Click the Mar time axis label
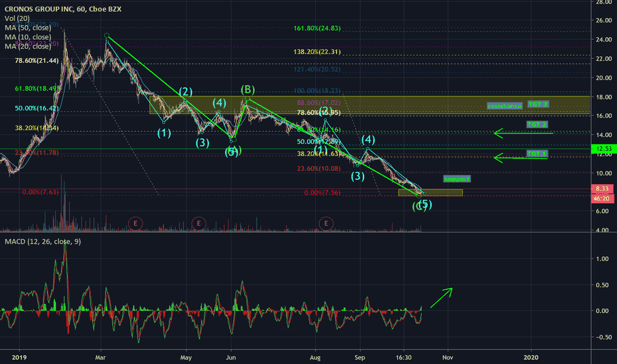 [101, 357]
